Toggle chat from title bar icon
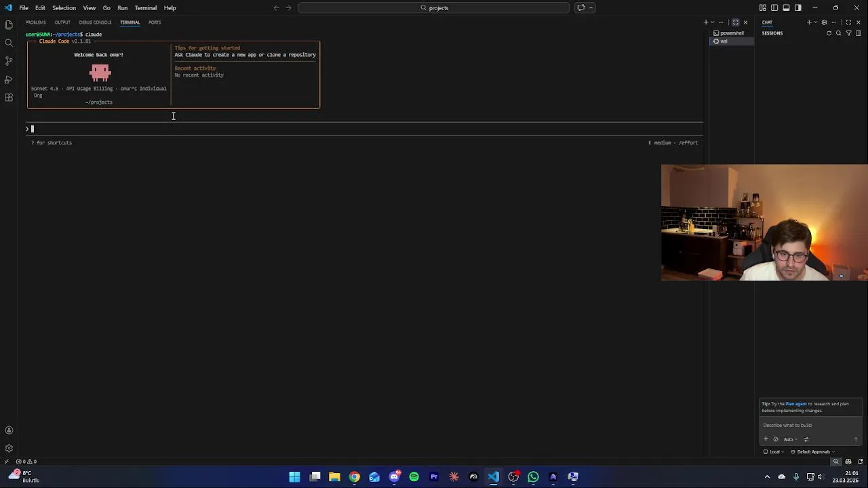The width and height of the screenshot is (868, 488). 581,8
